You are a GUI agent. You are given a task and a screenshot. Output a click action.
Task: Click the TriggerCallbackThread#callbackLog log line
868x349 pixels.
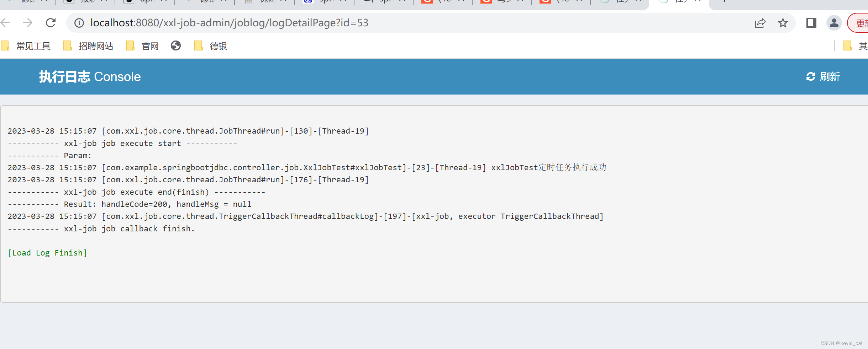pos(306,216)
